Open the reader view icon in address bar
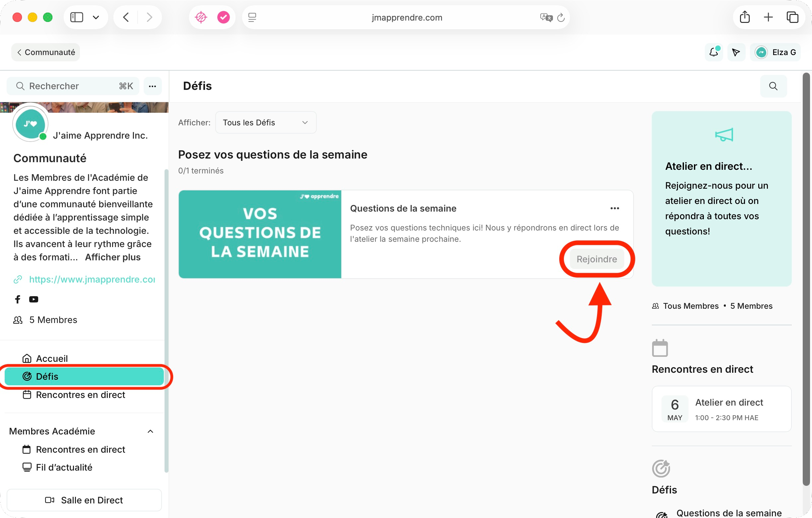The width and height of the screenshot is (812, 518). (252, 17)
